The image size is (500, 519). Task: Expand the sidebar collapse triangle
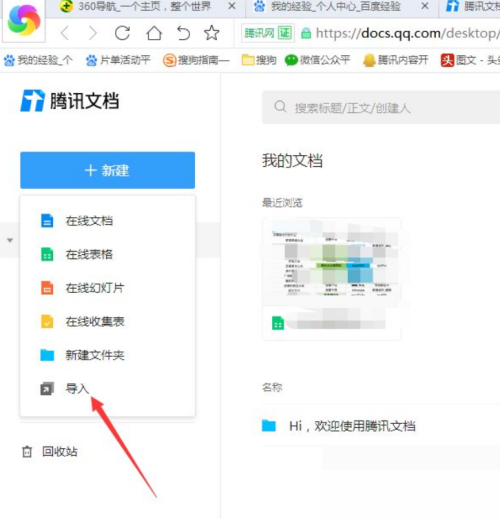[x=10, y=240]
